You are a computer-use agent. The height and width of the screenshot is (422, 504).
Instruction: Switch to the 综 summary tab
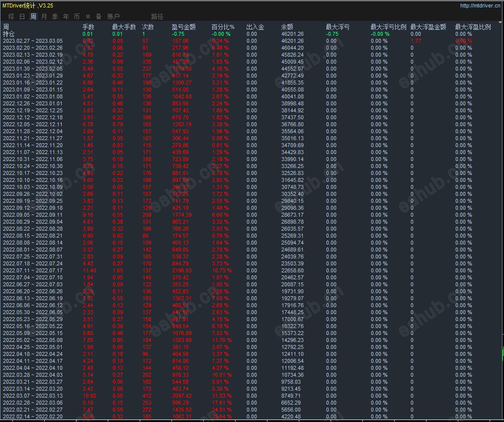pyautogui.click(x=11, y=16)
